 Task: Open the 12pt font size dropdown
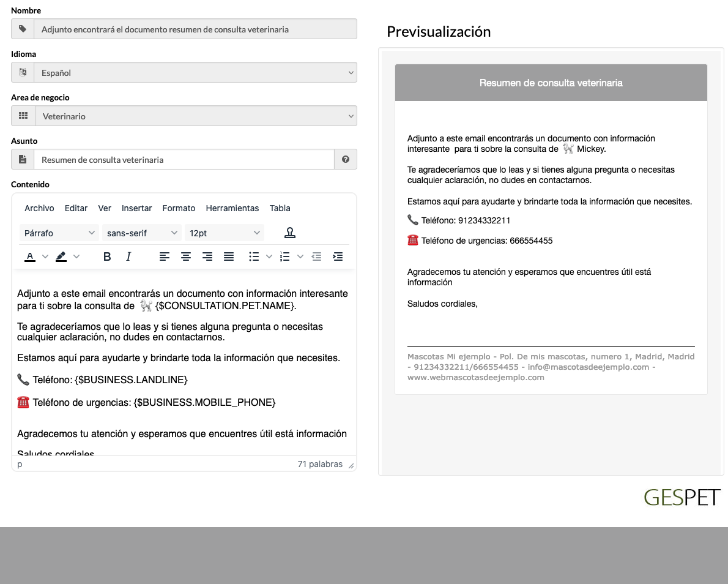224,233
